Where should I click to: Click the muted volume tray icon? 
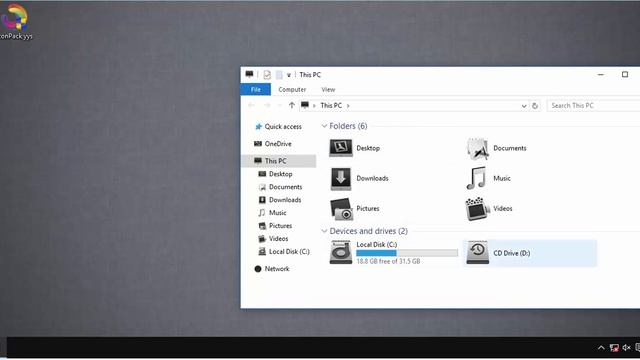627,348
